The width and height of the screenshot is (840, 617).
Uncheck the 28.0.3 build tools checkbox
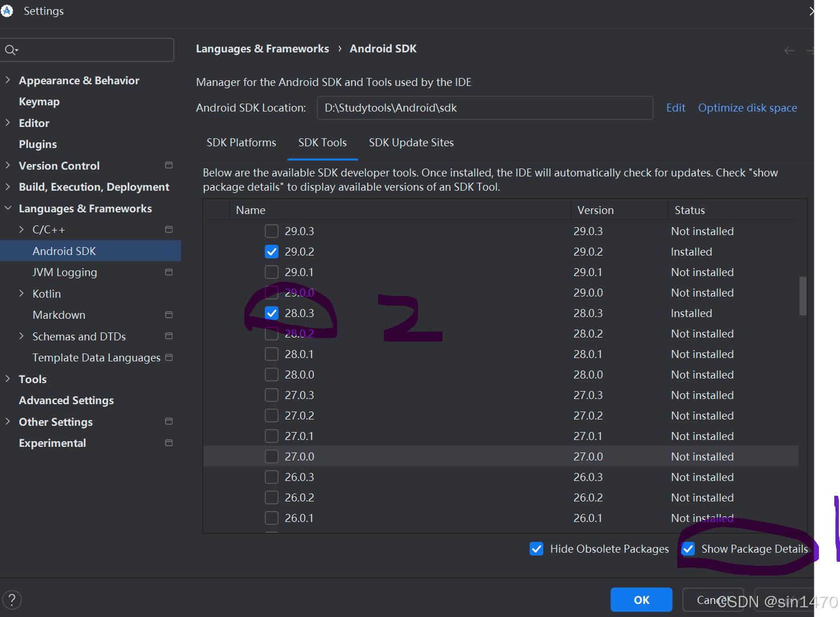(272, 313)
